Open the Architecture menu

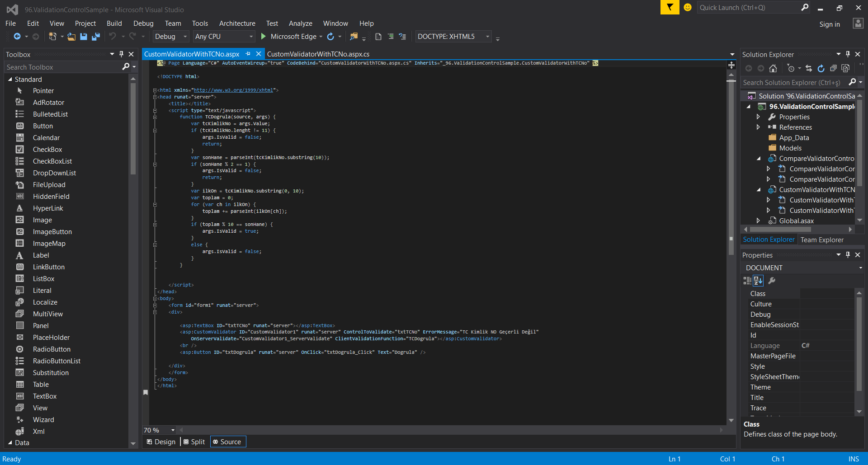[237, 23]
